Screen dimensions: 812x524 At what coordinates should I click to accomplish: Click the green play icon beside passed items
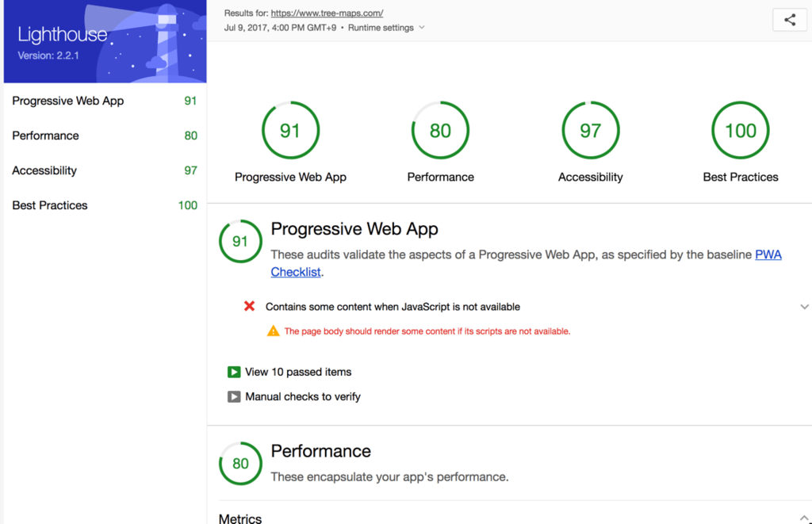point(234,372)
